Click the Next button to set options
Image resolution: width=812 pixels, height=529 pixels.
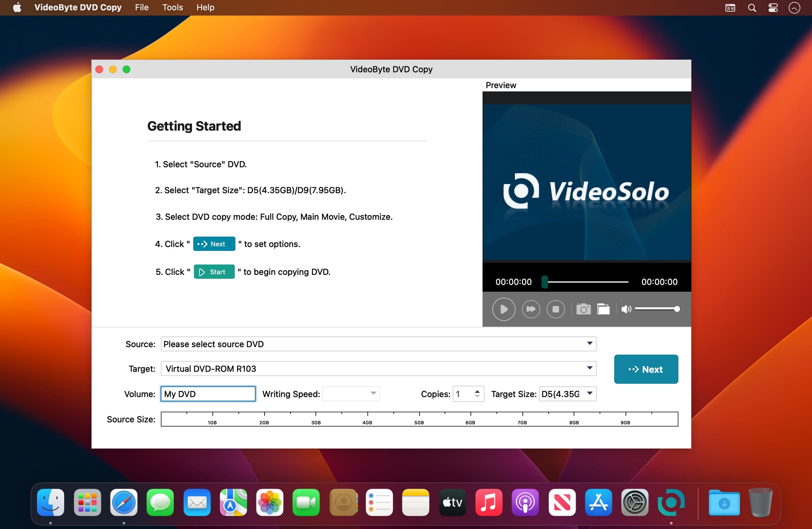[x=646, y=369]
